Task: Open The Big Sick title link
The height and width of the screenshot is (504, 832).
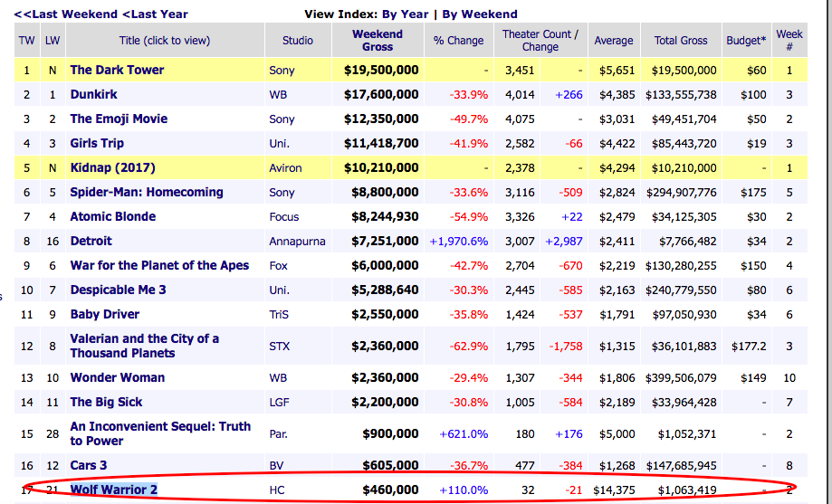Action: (106, 402)
